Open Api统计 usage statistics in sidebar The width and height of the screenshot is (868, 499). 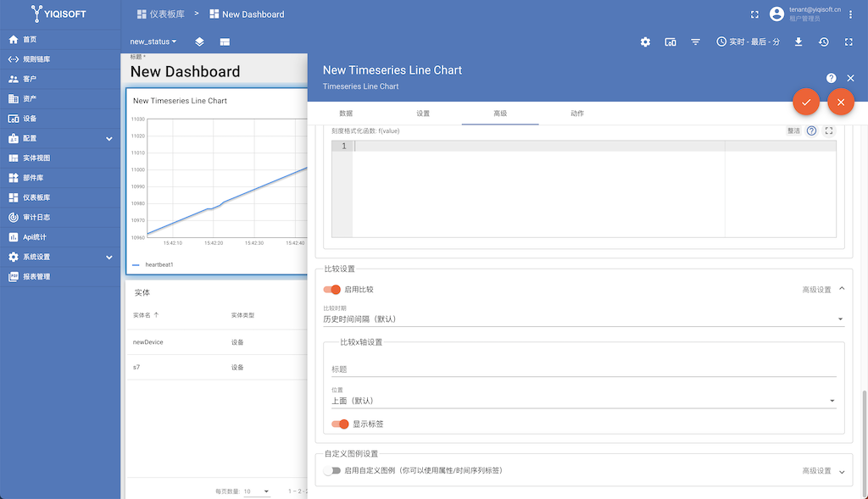60,236
